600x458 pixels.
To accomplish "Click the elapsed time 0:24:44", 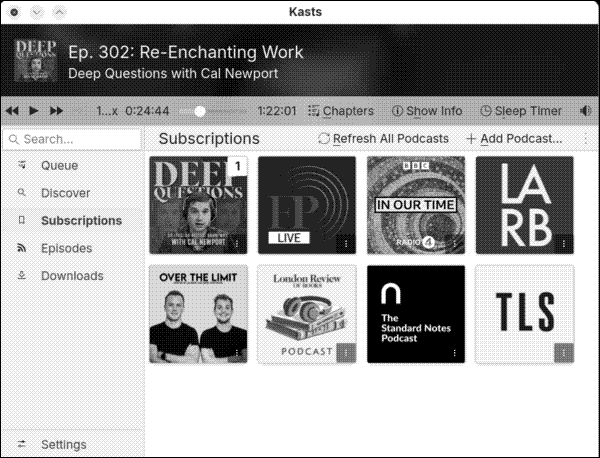I will pos(147,111).
